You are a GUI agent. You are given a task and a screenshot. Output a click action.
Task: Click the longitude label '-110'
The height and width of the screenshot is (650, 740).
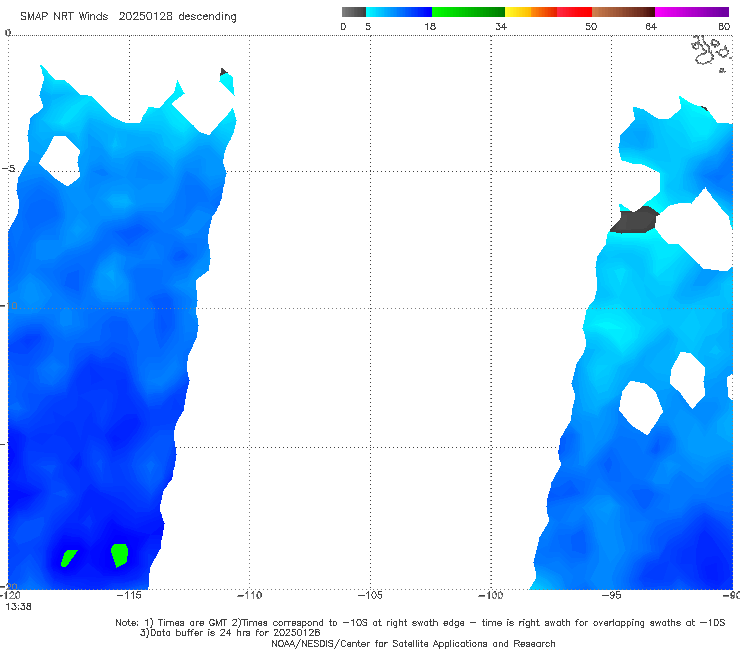tap(250, 595)
